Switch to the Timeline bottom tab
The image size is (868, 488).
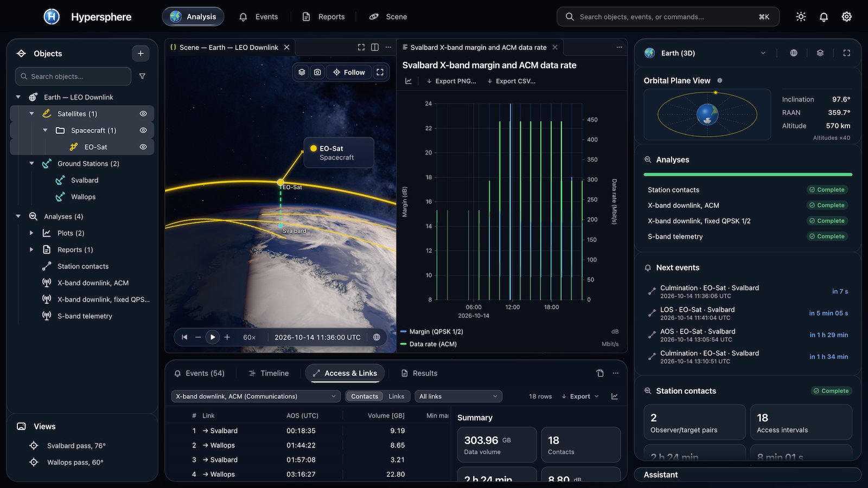[x=269, y=373]
